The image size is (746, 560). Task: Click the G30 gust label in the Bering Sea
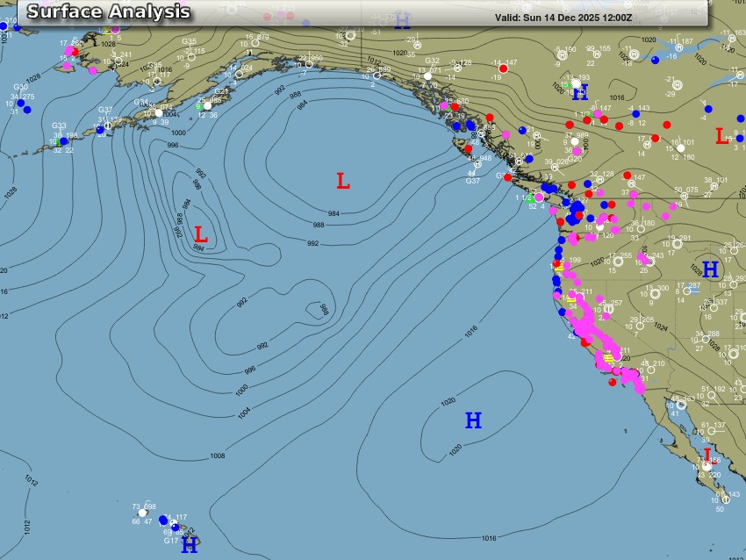pos(20,88)
